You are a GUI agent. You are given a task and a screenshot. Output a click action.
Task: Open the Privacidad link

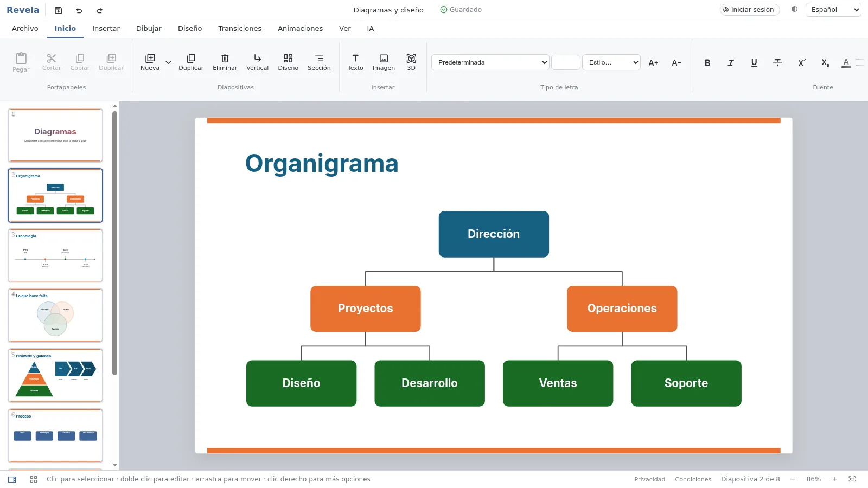pos(649,479)
